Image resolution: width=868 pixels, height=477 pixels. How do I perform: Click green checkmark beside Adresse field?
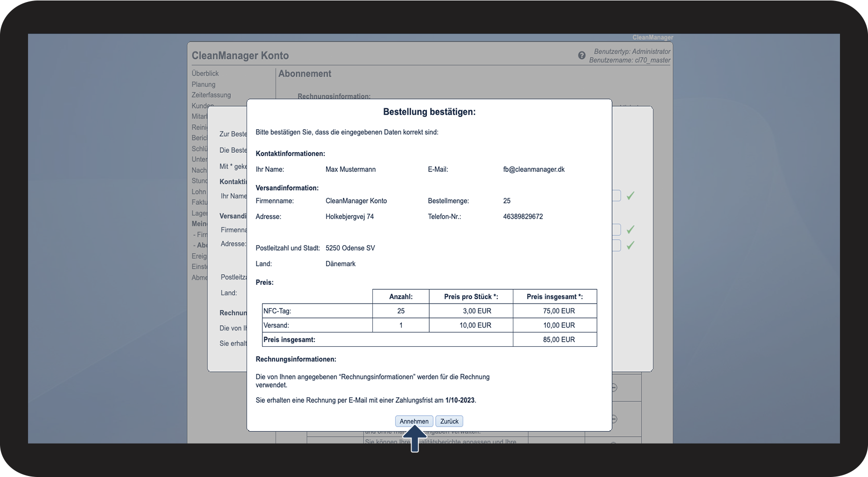point(630,245)
